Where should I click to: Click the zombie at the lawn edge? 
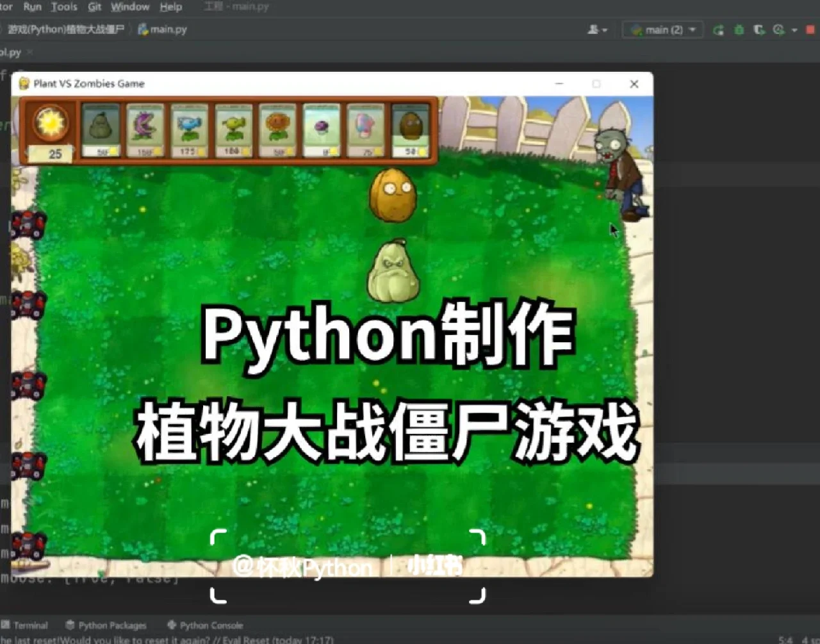click(621, 173)
